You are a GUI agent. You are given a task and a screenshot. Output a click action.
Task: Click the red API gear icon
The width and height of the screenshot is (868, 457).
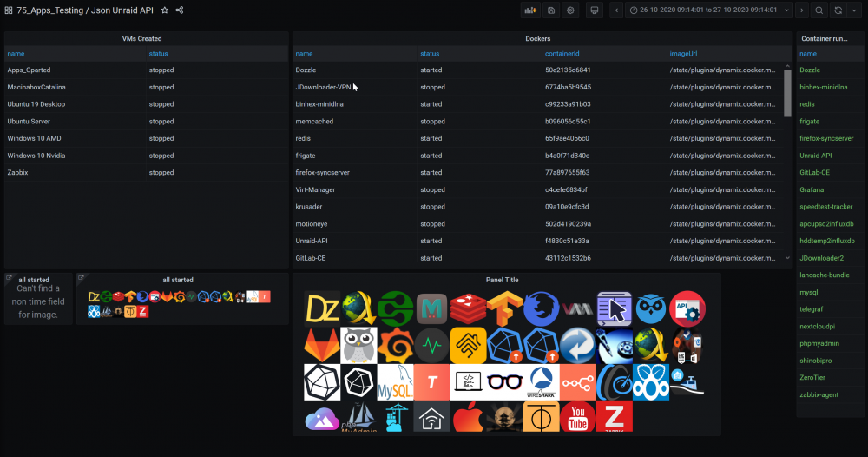tap(687, 309)
